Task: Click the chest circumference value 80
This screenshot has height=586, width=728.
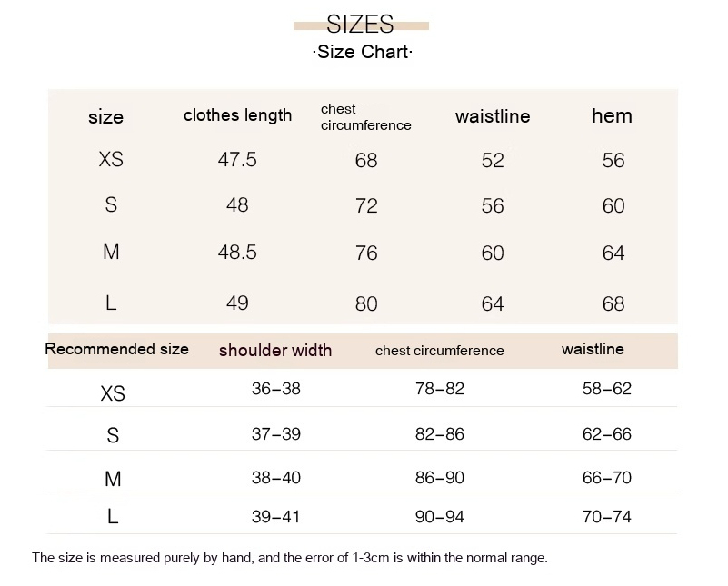Action: [366, 304]
